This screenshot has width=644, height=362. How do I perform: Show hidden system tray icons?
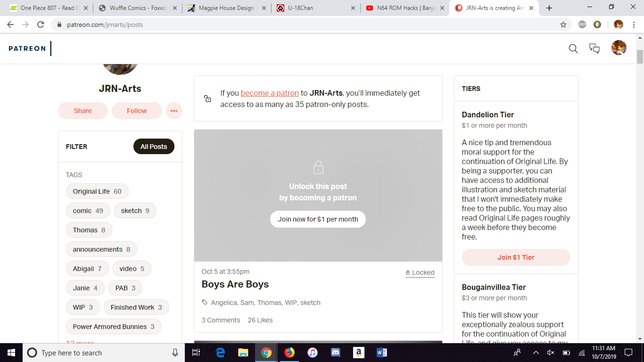click(x=536, y=353)
